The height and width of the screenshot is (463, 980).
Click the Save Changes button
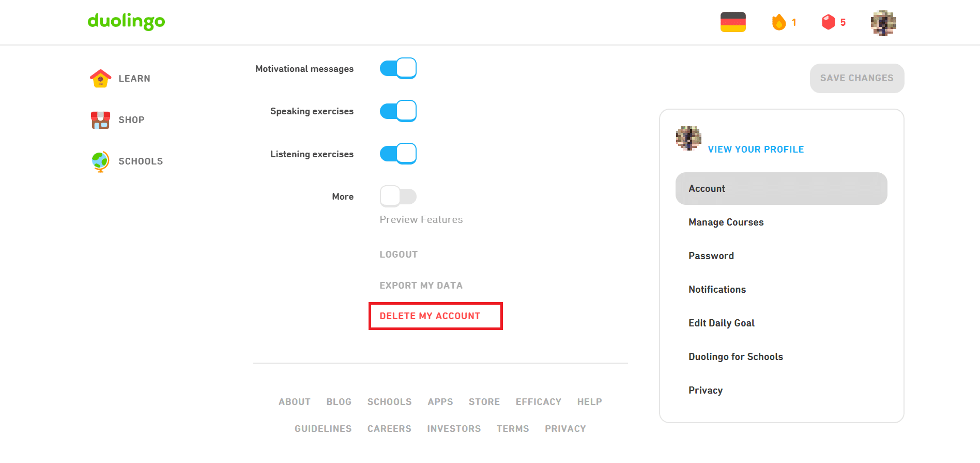[x=857, y=78]
